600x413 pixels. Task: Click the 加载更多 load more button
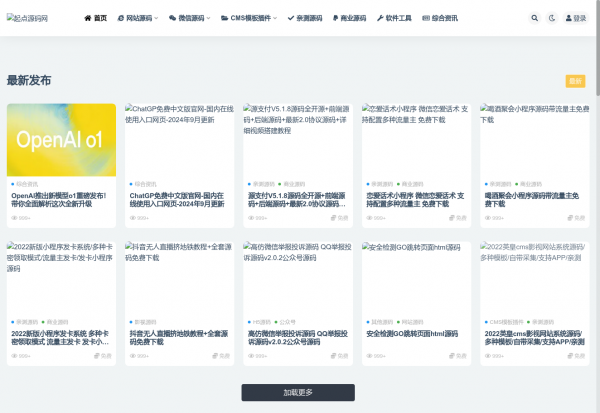click(x=298, y=392)
